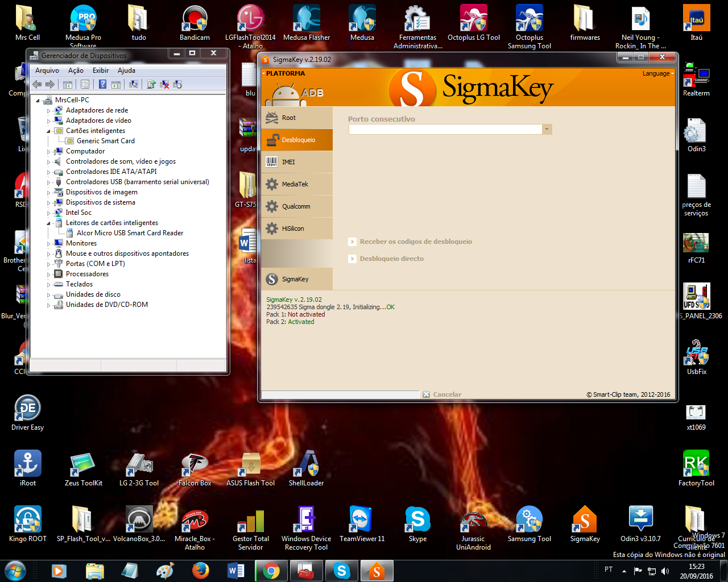
Task: Click the blue Help icon in Device Manager
Action: pos(103,84)
